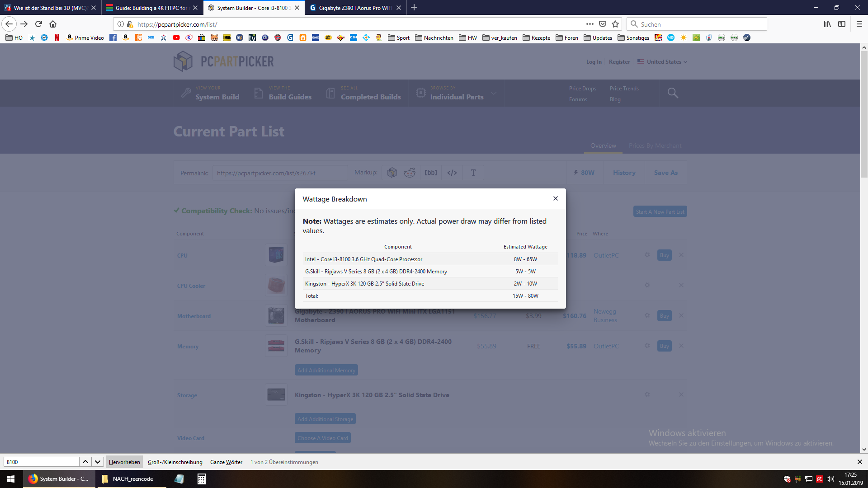868x488 pixels.
Task: Focus the Firefox Suchen search box
Action: point(697,24)
